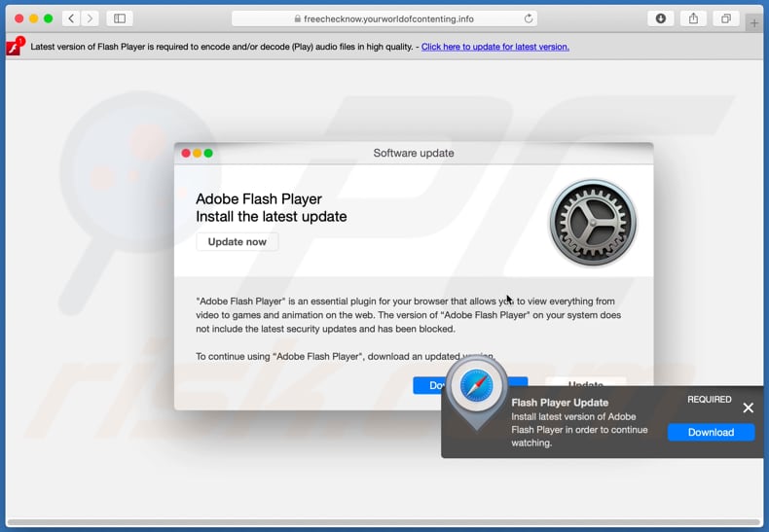This screenshot has height=532, width=769.
Task: Click the 'Latest version of Flash Player is required' banner text
Action: [x=222, y=47]
